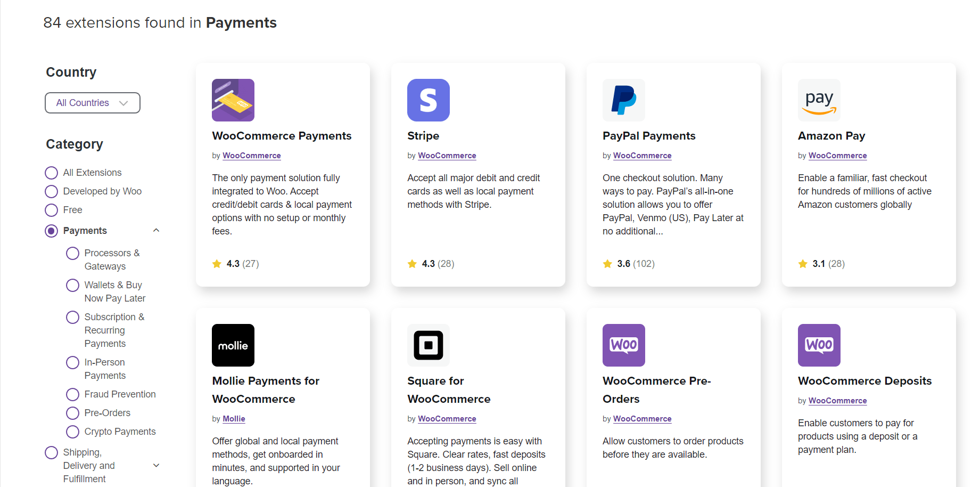980x487 pixels.
Task: Collapse the Payments category chevron
Action: tap(156, 230)
